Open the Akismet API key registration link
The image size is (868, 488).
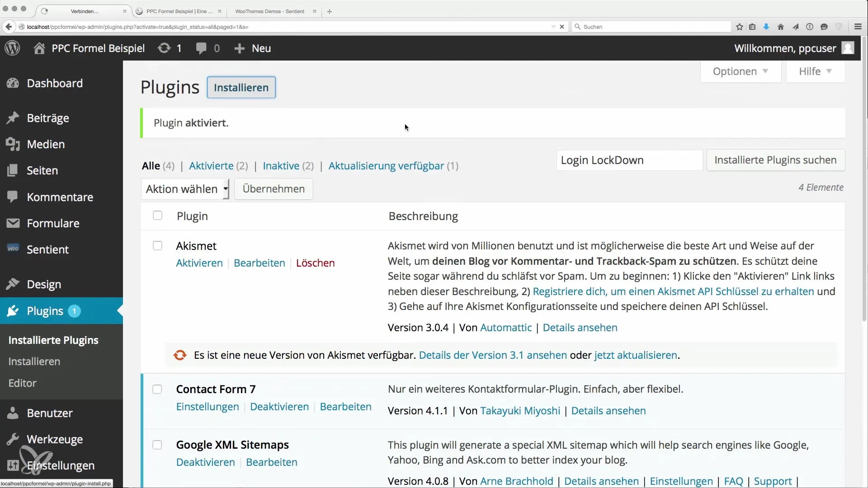(x=674, y=291)
